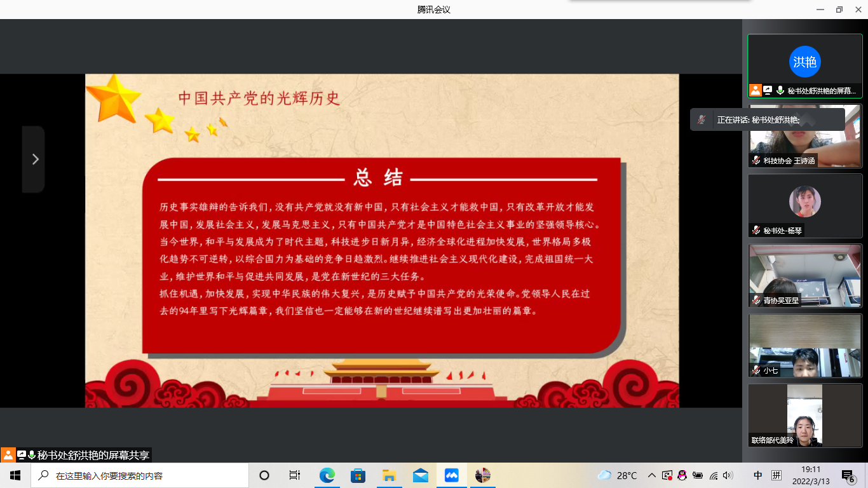The height and width of the screenshot is (488, 868).
Task: Click the orange host icon on 洪艳's tile
Action: click(756, 90)
